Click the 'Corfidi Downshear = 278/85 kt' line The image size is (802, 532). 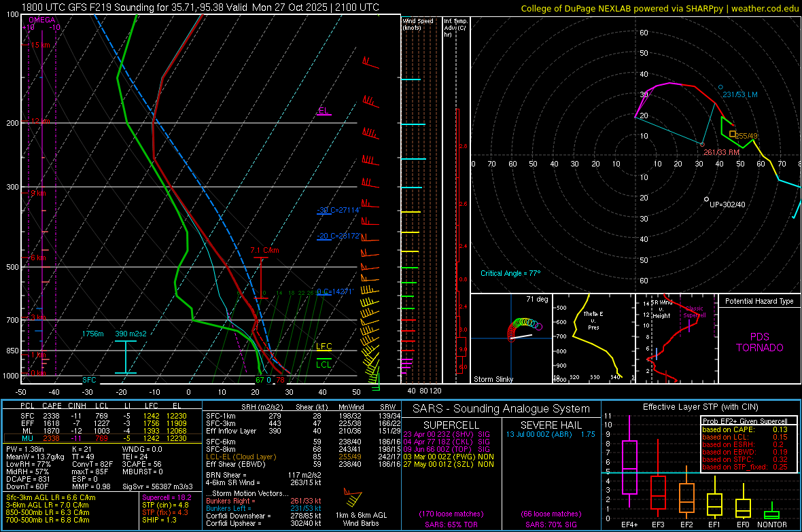pyautogui.click(x=263, y=516)
